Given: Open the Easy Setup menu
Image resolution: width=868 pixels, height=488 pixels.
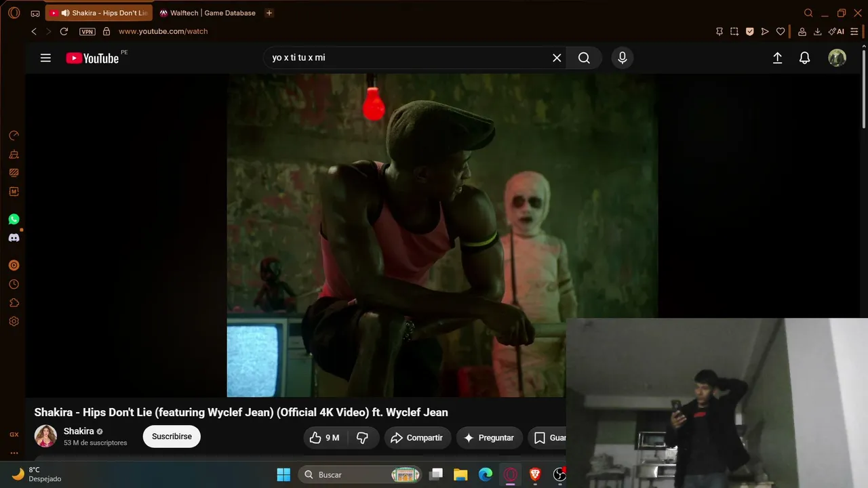Looking at the screenshot, I should pyautogui.click(x=854, y=31).
